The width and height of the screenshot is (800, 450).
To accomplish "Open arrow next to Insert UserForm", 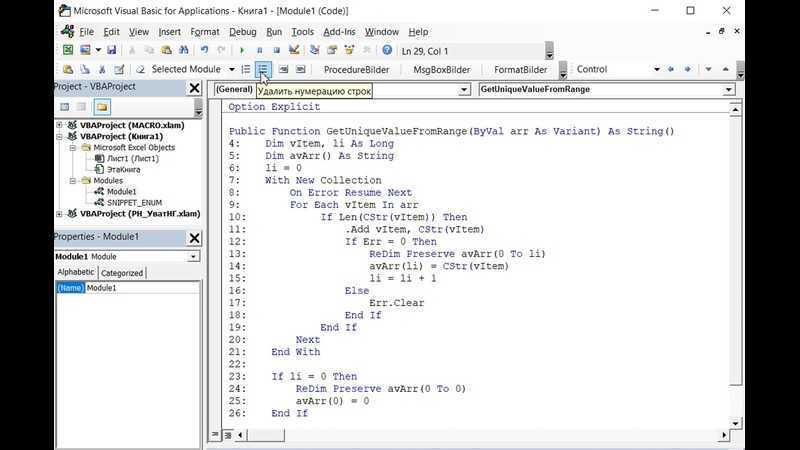I will (98, 50).
